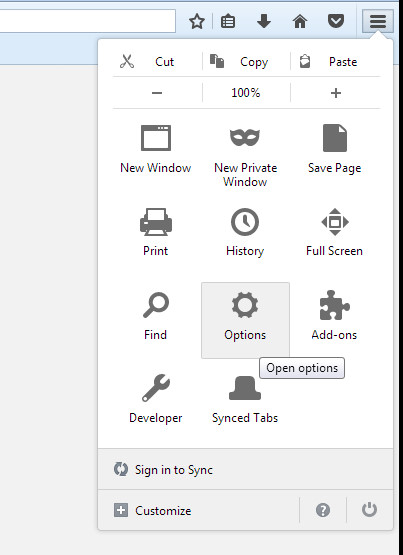
Task: Click Sign in to Sync
Action: click(246, 470)
